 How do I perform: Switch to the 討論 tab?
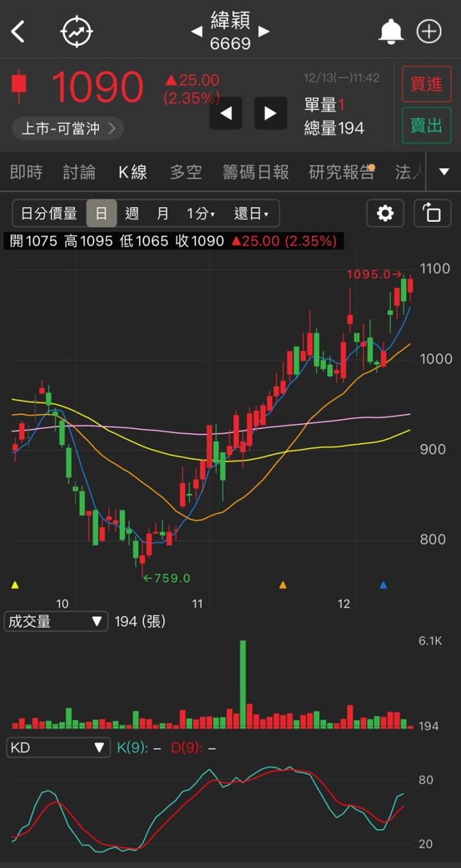[x=79, y=172]
